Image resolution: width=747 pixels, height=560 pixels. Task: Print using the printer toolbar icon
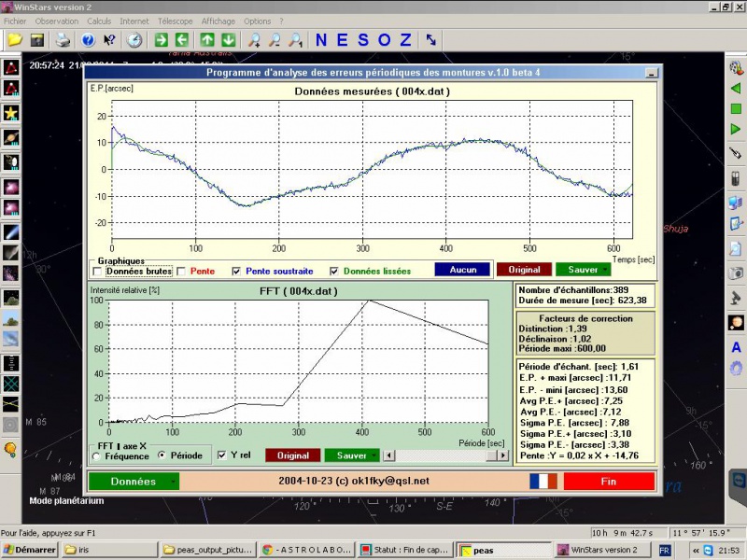63,40
